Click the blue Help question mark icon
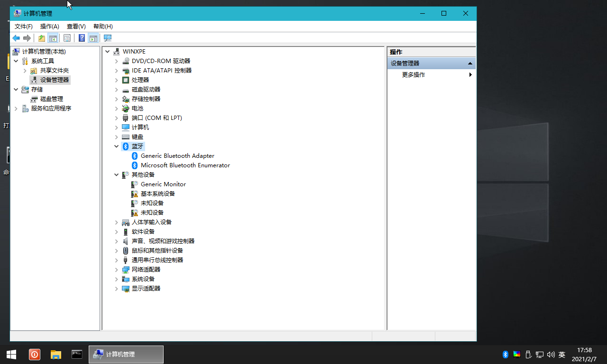This screenshot has width=607, height=364. (82, 38)
